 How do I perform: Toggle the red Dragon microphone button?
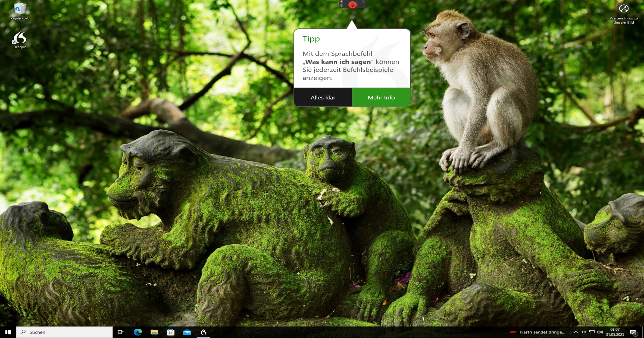(x=352, y=5)
